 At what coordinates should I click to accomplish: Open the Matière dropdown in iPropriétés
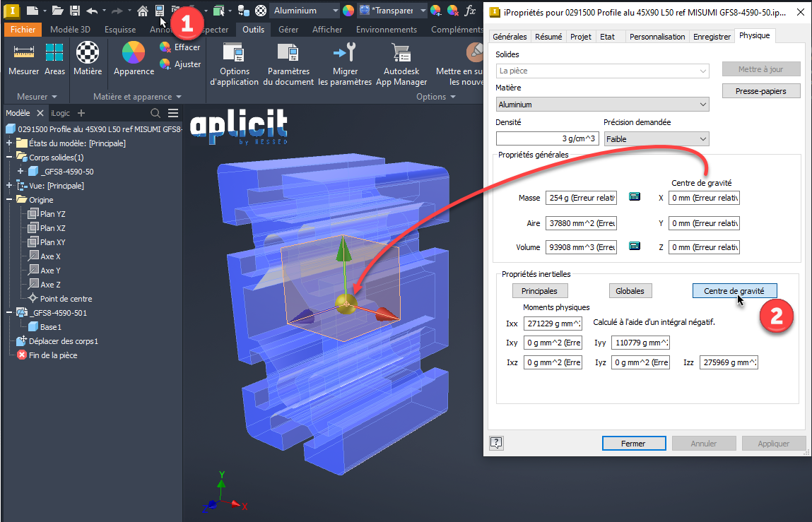pos(603,105)
